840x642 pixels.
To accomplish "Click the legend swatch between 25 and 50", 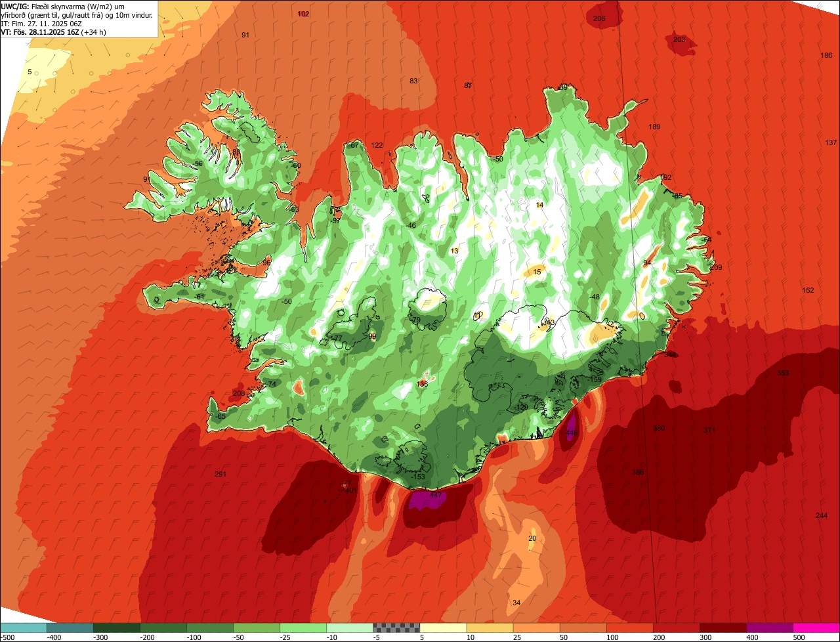I will click(x=536, y=628).
